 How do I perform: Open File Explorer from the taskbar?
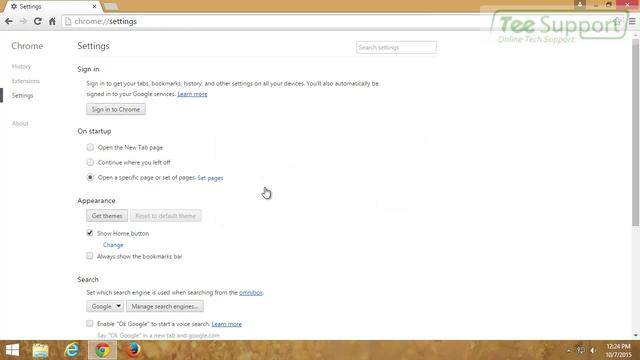[40, 350]
